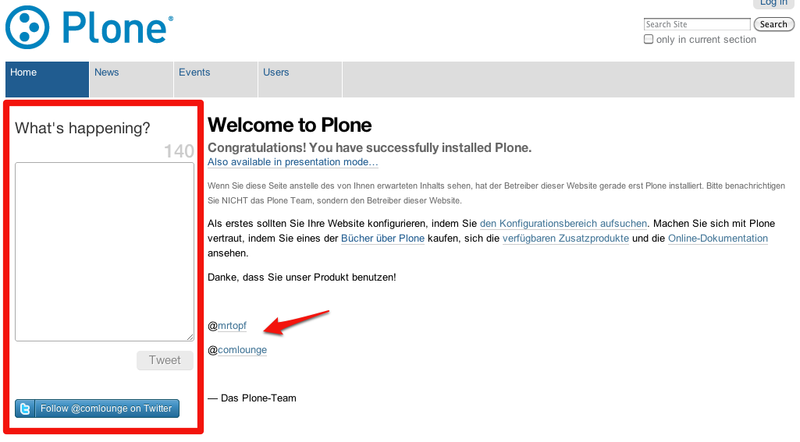Click the Log in link
The image size is (800, 442).
773,3
